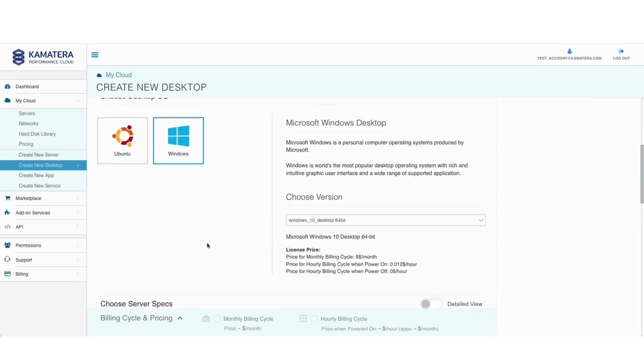Click the Microsoft Windows Desktop heading
This screenshot has height=362, width=644.
336,123
